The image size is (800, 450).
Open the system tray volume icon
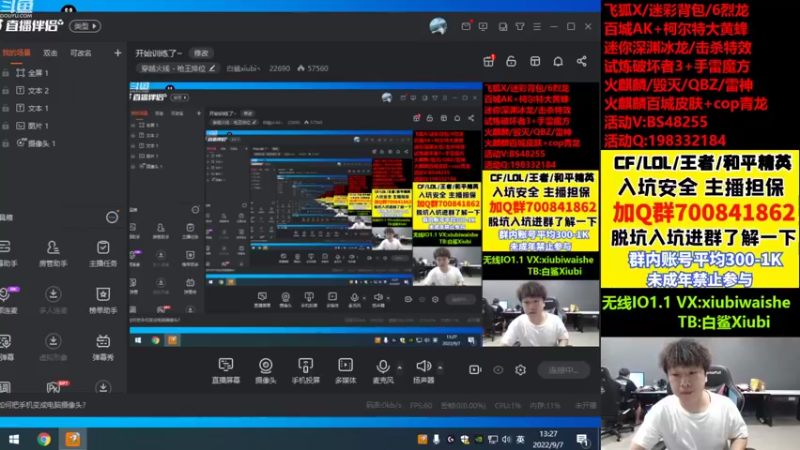(506, 439)
